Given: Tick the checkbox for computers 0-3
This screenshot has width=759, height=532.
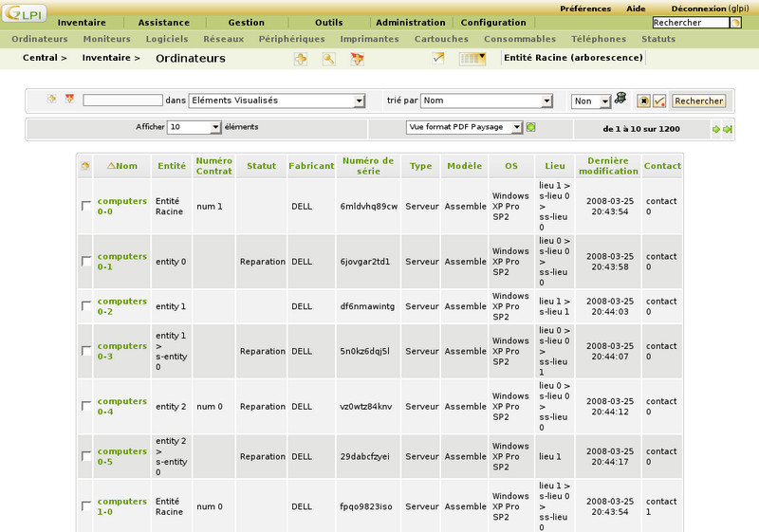Looking at the screenshot, I should tap(86, 351).
